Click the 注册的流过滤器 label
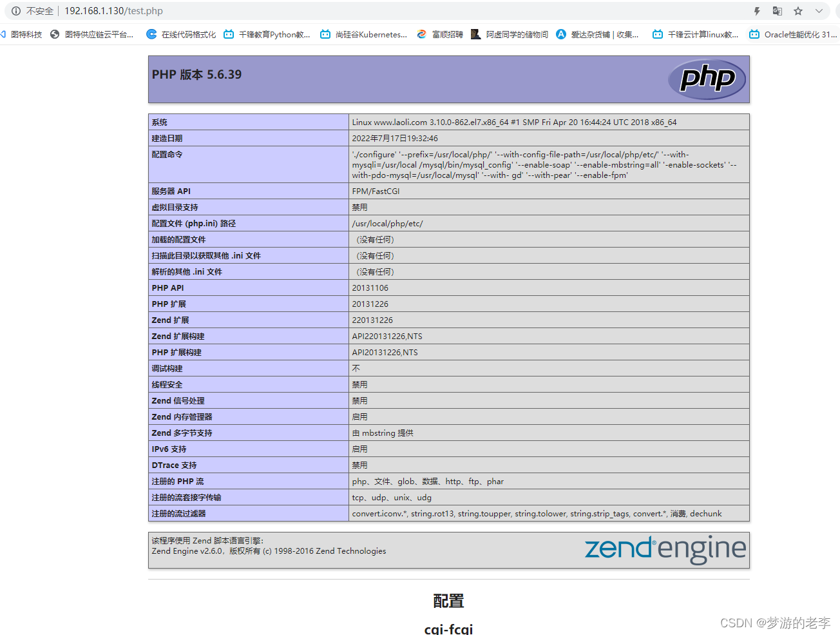Image resolution: width=840 pixels, height=635 pixels. pyautogui.click(x=179, y=513)
